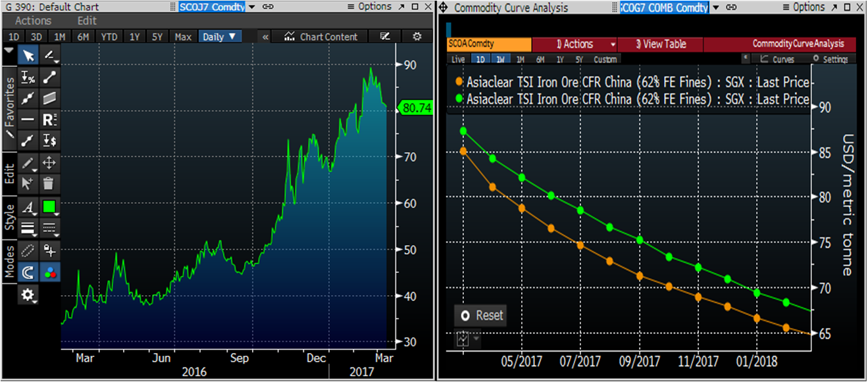
Task: Click the percent change measurement tool
Action: point(28,78)
